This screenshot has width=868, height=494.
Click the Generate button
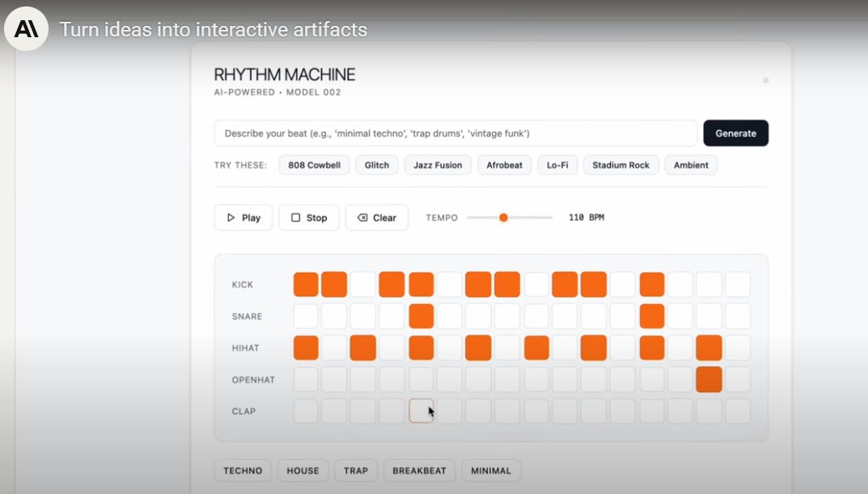click(735, 133)
